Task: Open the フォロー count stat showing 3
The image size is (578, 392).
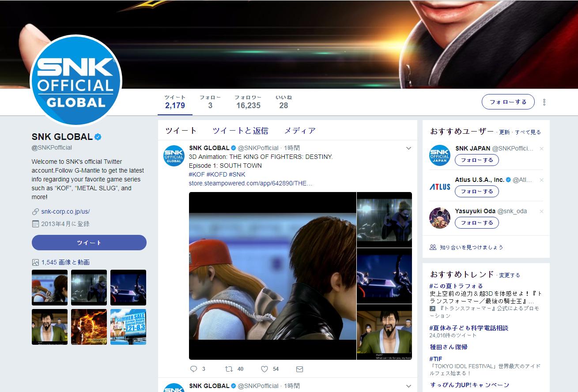Action: pos(210,102)
